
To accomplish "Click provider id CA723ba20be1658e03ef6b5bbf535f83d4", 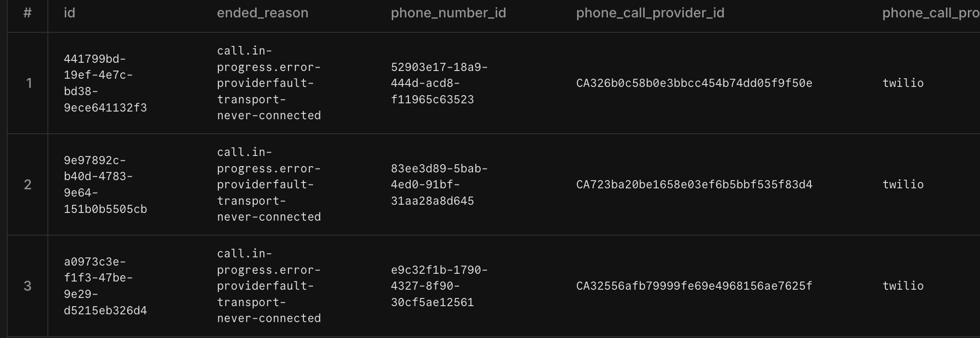I will (x=694, y=184).
